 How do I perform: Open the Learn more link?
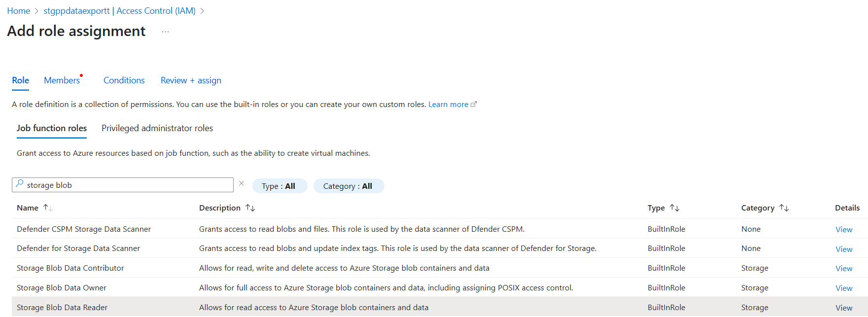(x=449, y=105)
